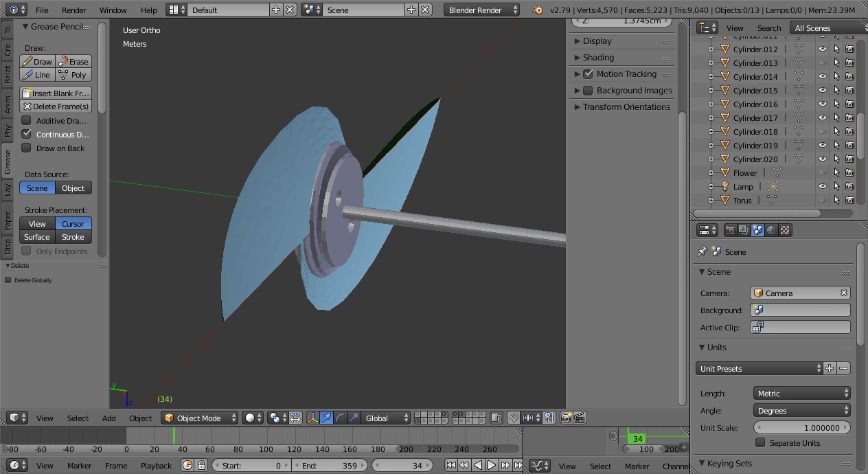Open the File menu
Screen dimensions: 868x474
(x=42, y=10)
